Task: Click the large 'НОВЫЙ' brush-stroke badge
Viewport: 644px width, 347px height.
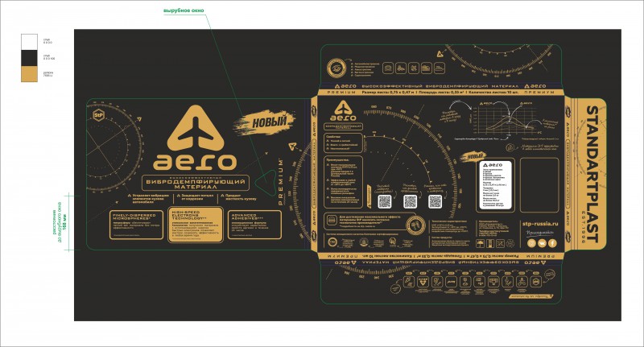Action: [x=266, y=122]
